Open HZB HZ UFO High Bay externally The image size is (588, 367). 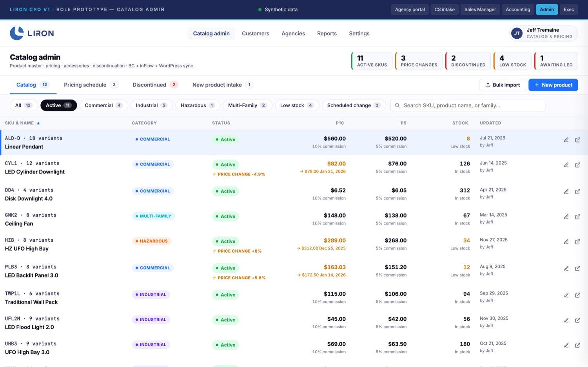pyautogui.click(x=577, y=242)
